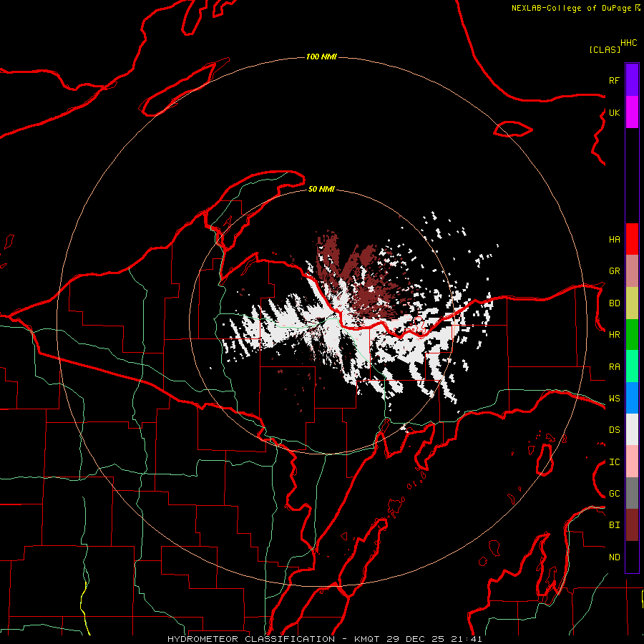Click the HR green legend swatch
Viewport: 644px width, 644px height.
632,335
